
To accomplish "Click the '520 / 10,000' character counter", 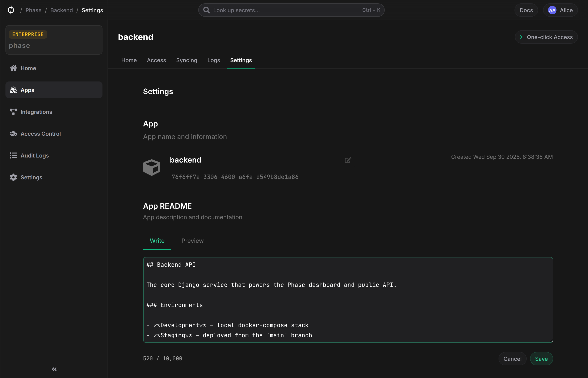I will pyautogui.click(x=163, y=358).
